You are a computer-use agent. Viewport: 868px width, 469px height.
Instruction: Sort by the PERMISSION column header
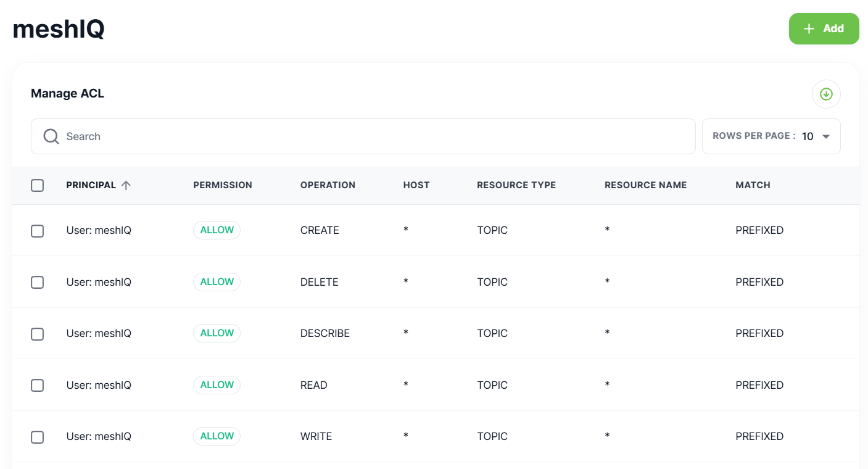pyautogui.click(x=223, y=185)
